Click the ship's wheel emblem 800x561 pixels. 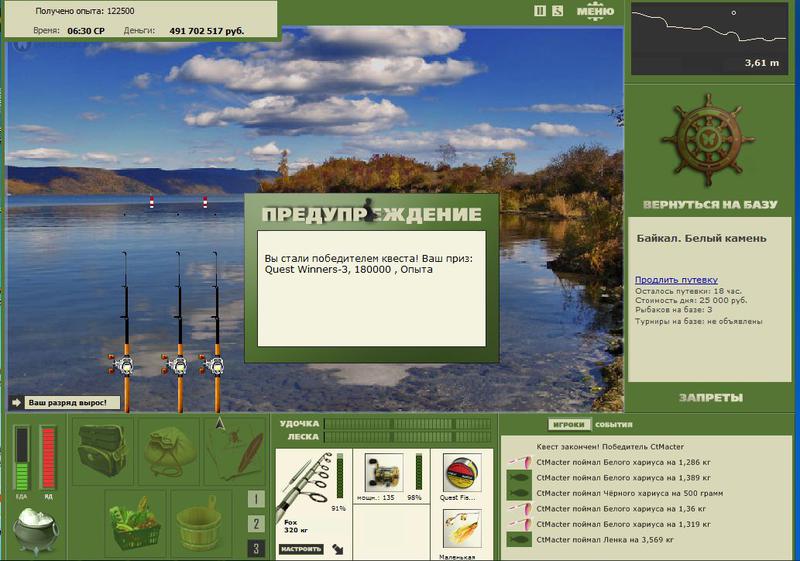pos(707,140)
